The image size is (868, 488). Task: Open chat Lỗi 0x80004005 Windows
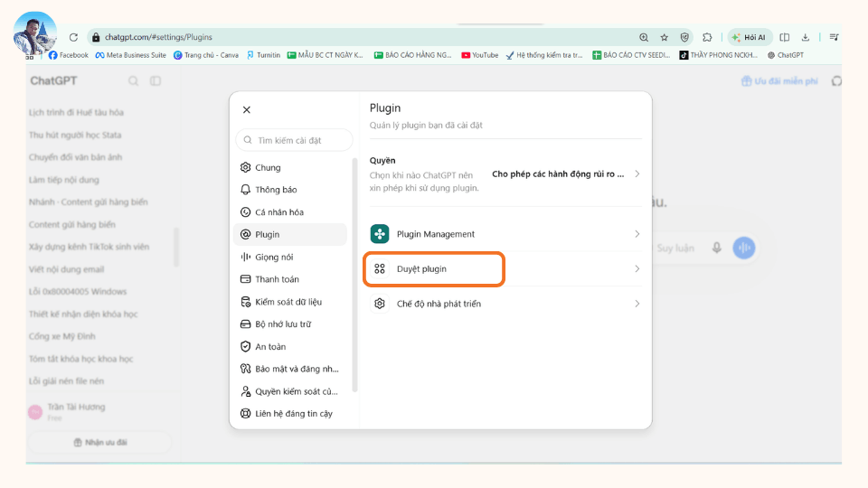(x=78, y=292)
